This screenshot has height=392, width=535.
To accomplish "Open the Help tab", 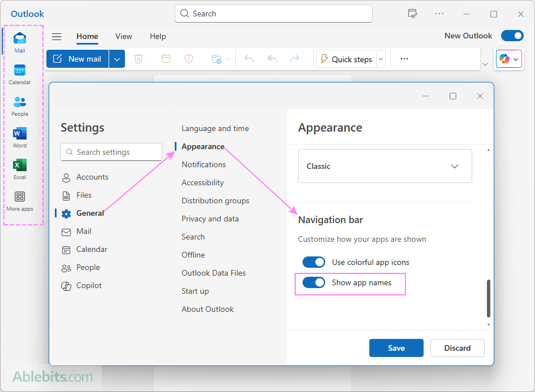I will (x=158, y=37).
